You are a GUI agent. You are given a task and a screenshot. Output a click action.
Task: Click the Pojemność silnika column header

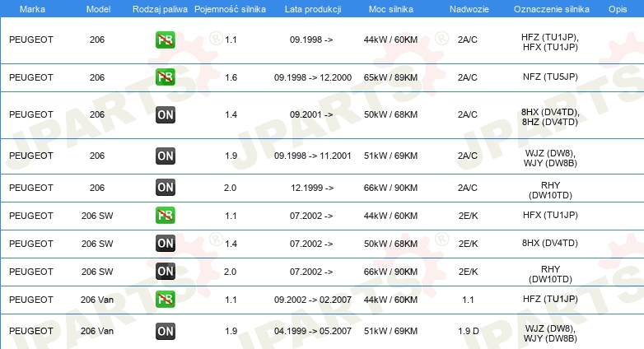coord(230,9)
